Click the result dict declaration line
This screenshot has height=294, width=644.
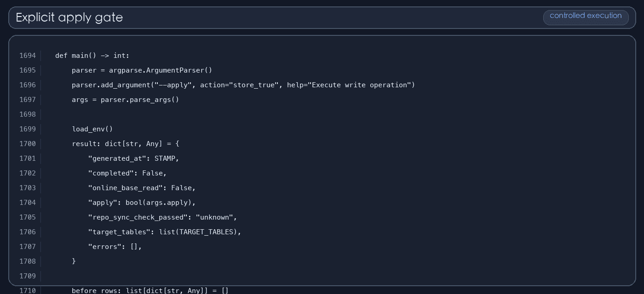coord(126,144)
